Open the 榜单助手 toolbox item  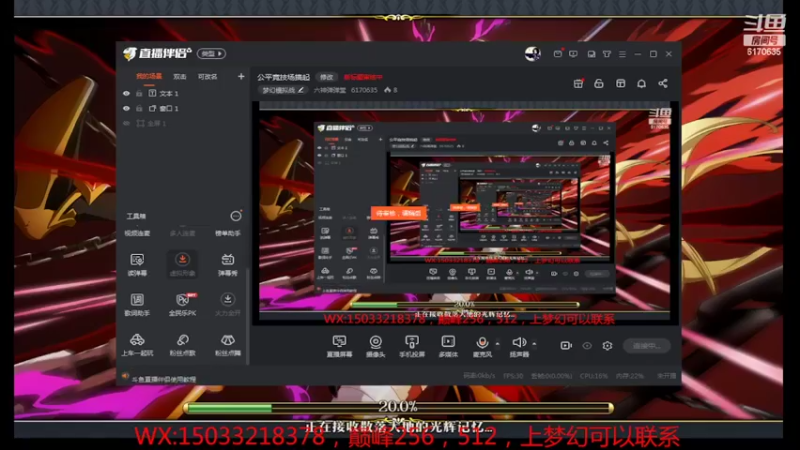228,233
